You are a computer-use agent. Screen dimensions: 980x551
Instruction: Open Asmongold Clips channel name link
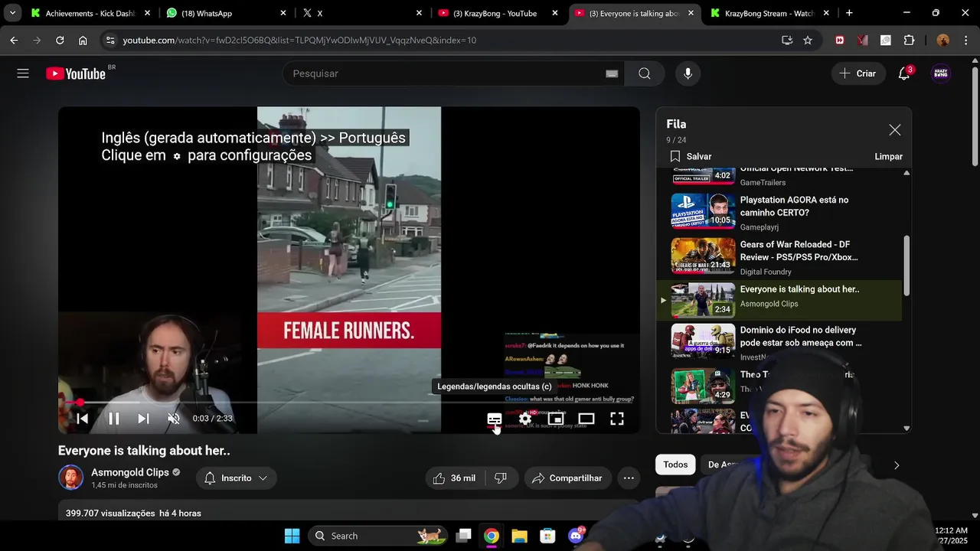pos(130,472)
